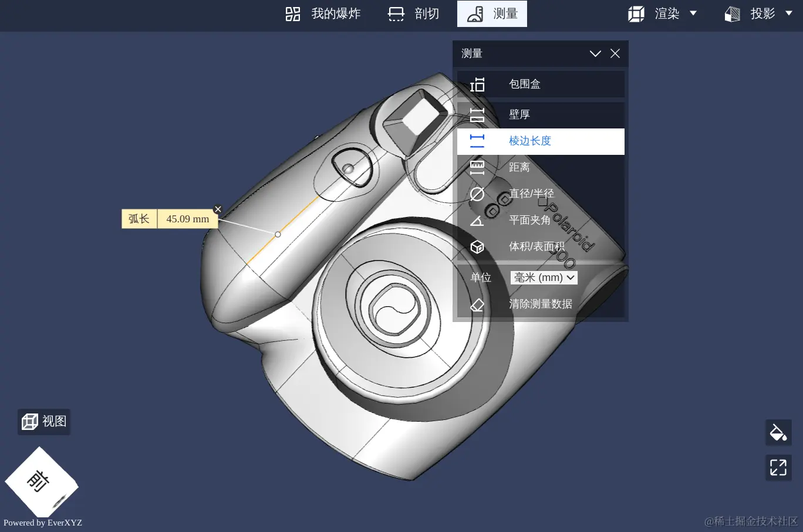Select 直径/半径 diameter measurement
Viewport: 803px width, 532px height.
pos(541,194)
